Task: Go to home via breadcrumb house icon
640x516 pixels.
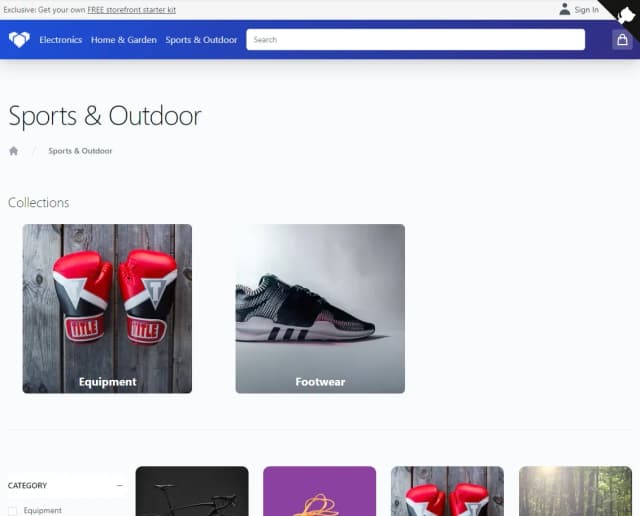Action: [13, 151]
